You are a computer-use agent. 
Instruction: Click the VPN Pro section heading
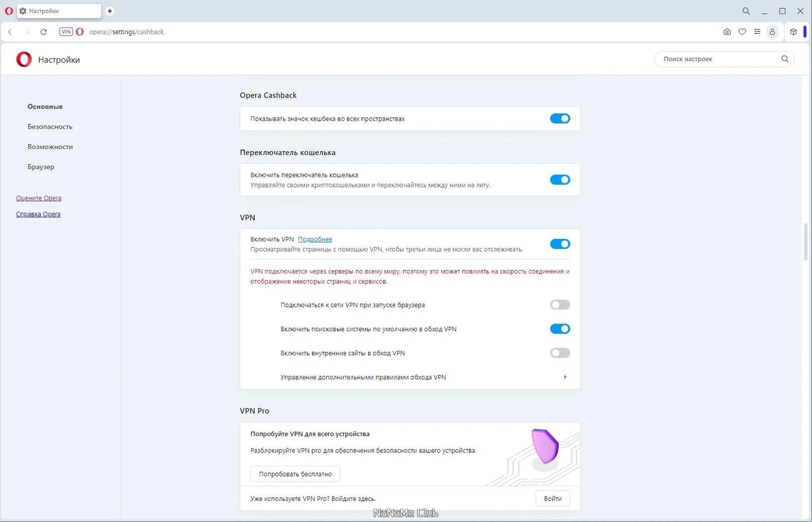(x=254, y=411)
